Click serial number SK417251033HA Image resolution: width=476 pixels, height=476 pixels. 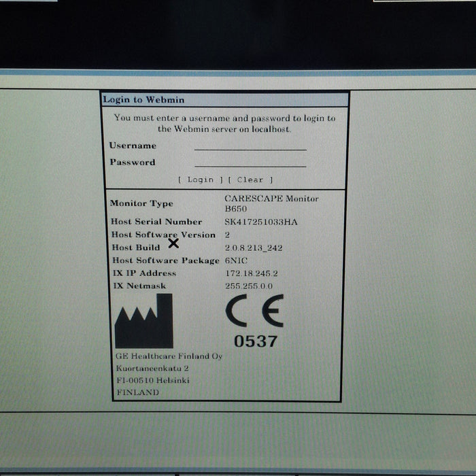tap(261, 222)
